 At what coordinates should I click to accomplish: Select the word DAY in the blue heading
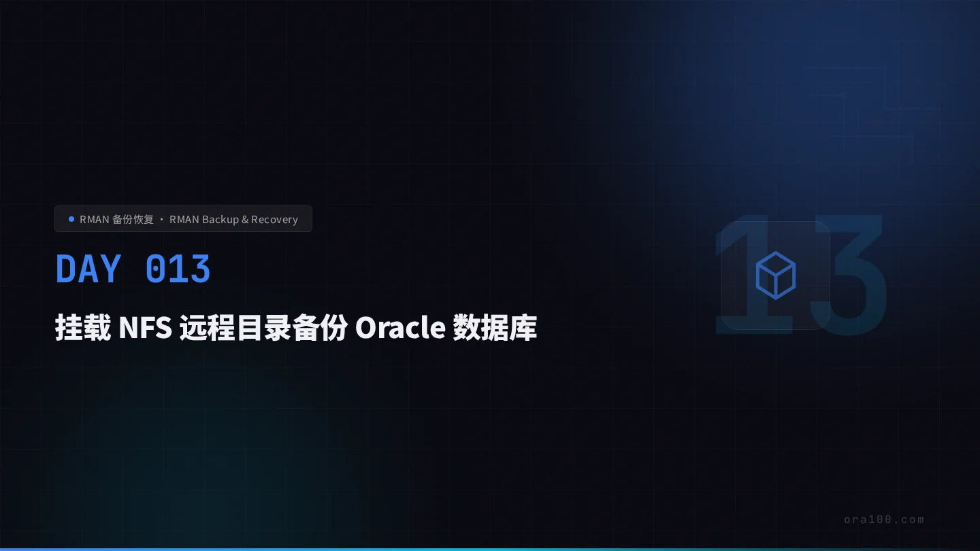pos(88,269)
